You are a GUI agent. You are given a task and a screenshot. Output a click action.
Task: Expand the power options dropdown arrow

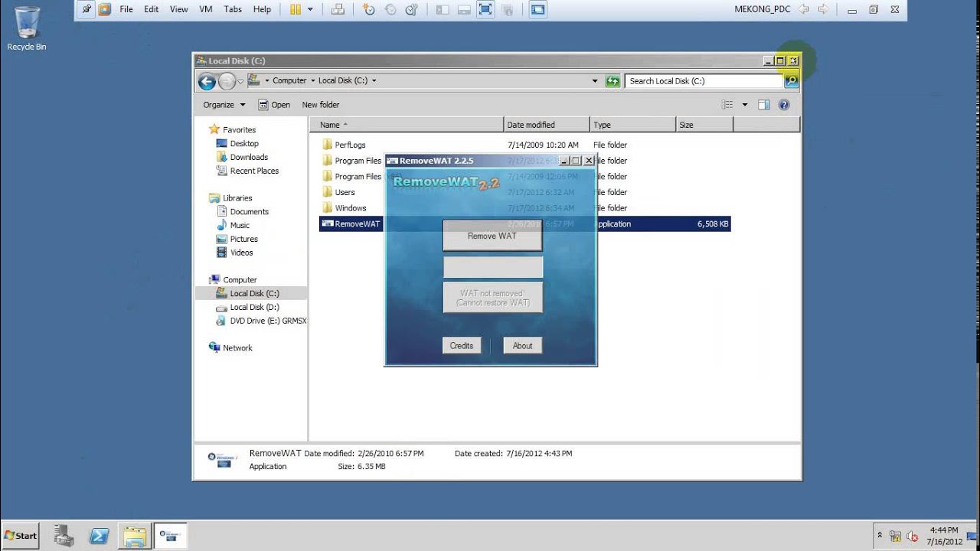click(310, 9)
